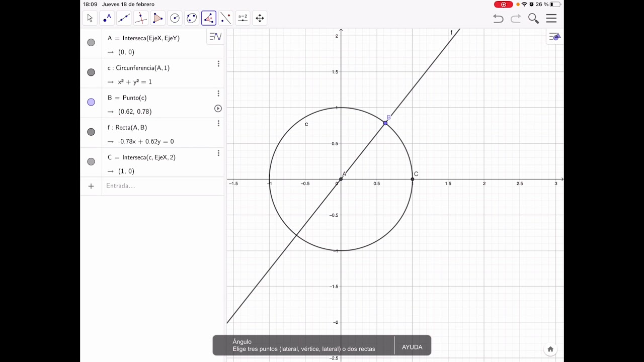This screenshot has height=362, width=644.
Task: Click the circle label c in the graph
Action: [x=306, y=124]
